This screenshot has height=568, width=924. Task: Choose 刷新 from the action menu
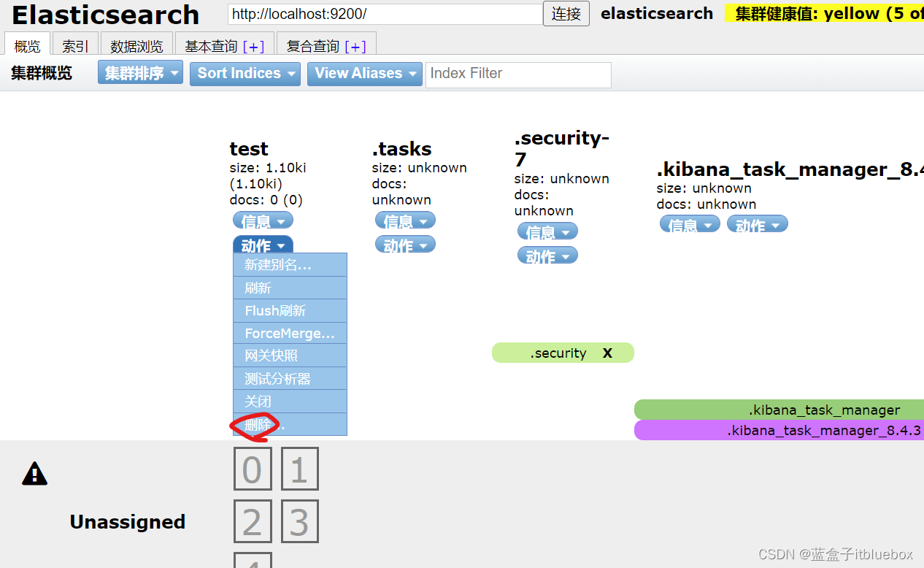[290, 288]
